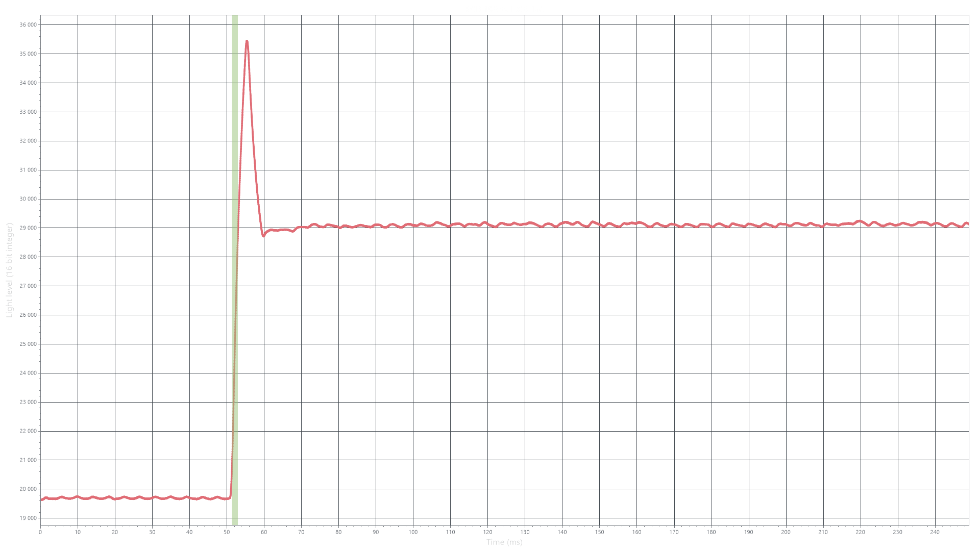Click the 20 000 y-axis tick label
This screenshot has height=551, width=980.
tap(27, 489)
